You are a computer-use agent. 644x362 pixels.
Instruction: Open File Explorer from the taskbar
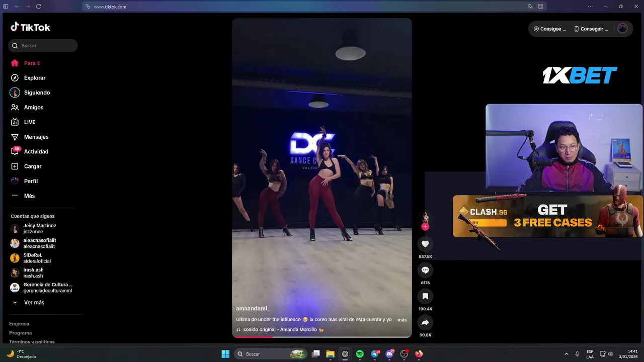pyautogui.click(x=331, y=354)
